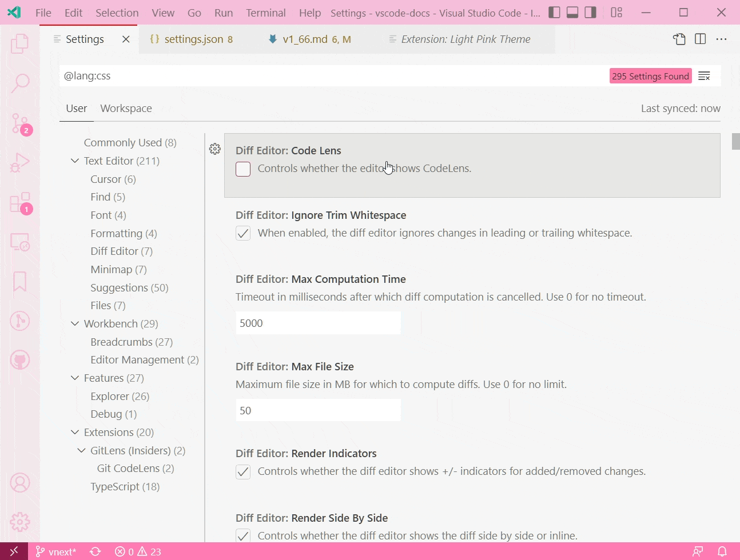
Task: Open the File menu
Action: click(x=43, y=13)
